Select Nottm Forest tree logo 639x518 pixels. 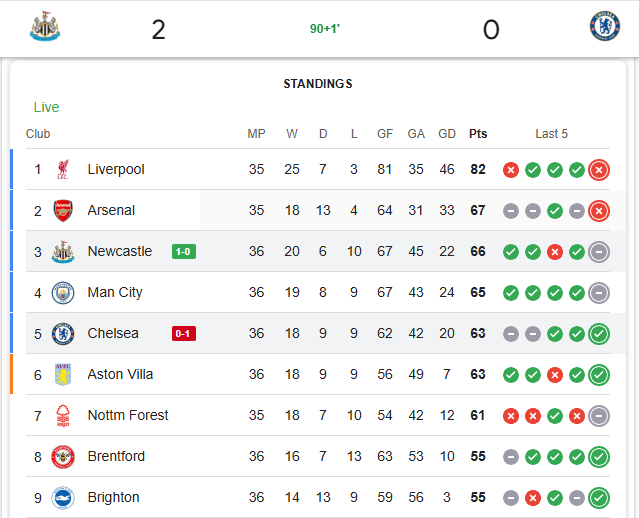63,415
